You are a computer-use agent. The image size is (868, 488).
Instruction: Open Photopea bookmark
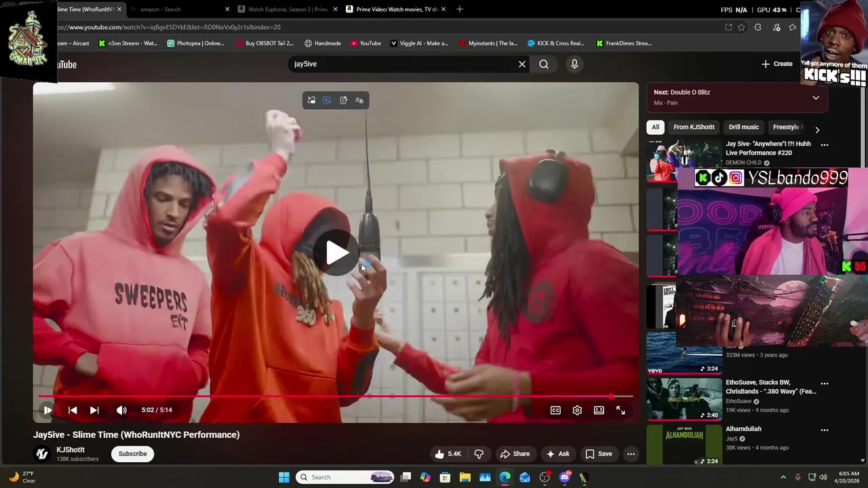[x=195, y=43]
